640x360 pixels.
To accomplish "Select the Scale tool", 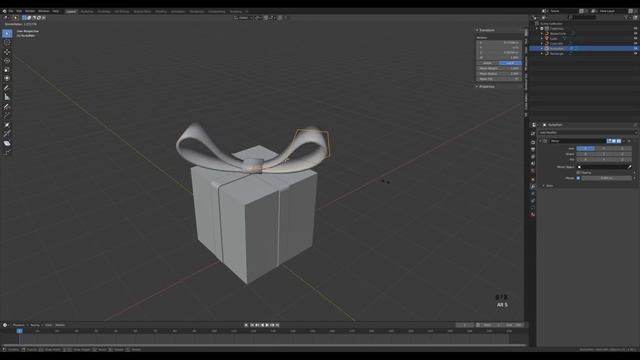I will click(x=7, y=69).
